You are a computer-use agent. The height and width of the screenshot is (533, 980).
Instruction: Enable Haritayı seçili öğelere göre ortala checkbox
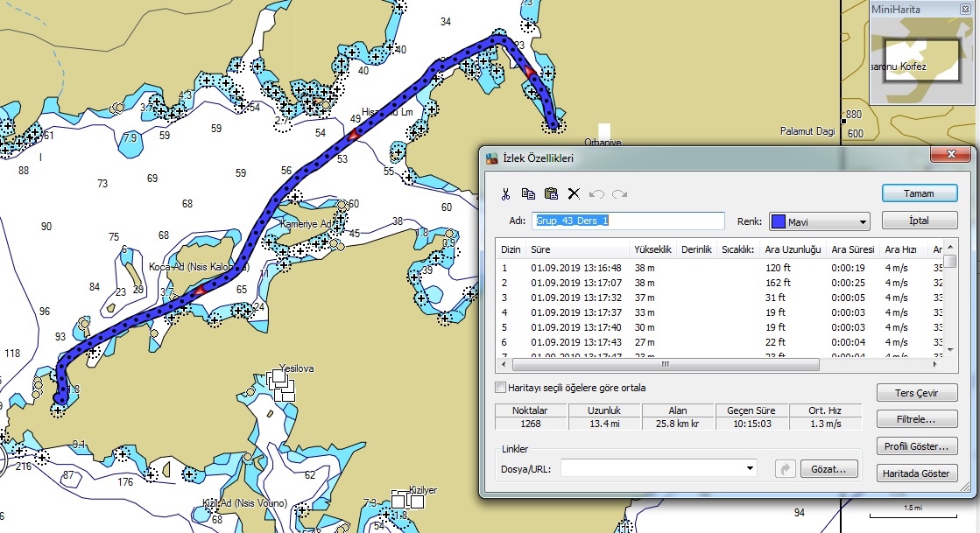point(501,388)
